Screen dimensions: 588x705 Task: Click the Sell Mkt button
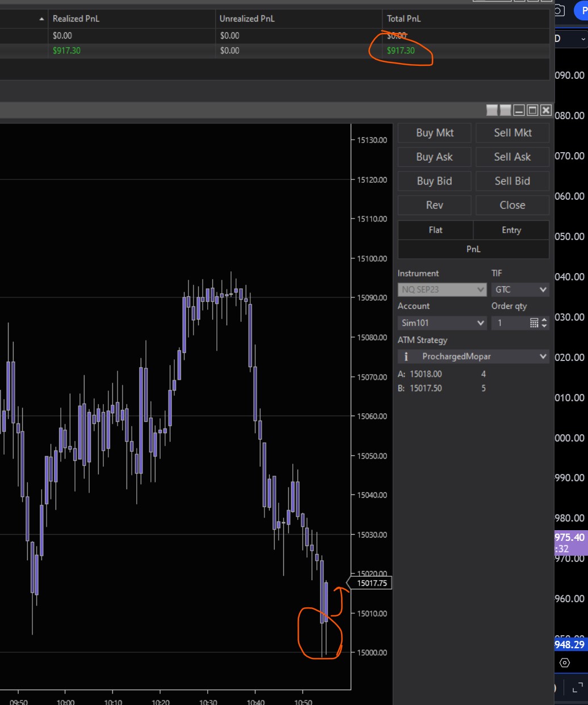point(513,133)
